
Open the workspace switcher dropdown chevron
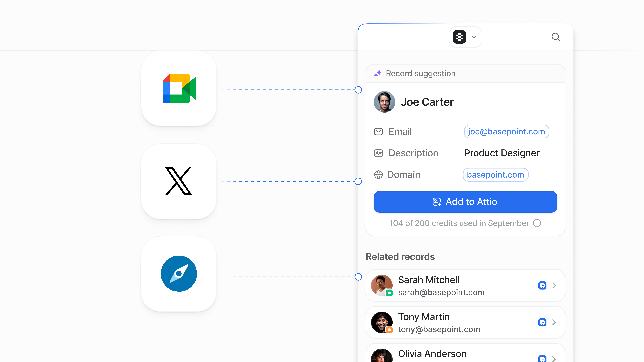coord(474,37)
